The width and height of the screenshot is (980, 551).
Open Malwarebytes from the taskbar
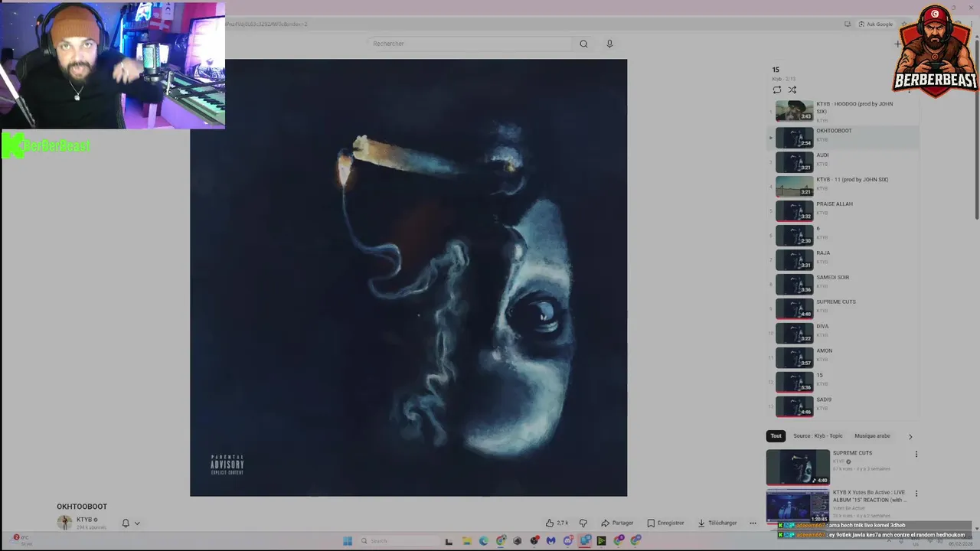(550, 541)
